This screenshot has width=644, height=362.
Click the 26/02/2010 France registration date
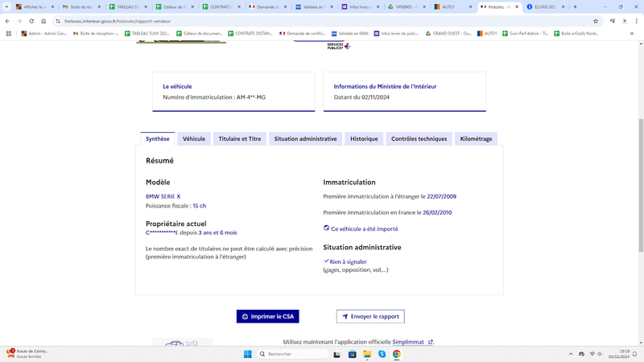437,212
